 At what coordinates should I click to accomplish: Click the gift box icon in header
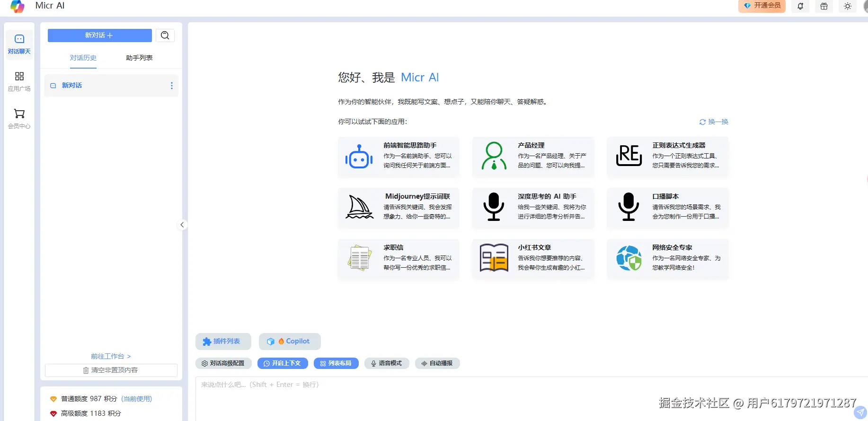pyautogui.click(x=824, y=6)
